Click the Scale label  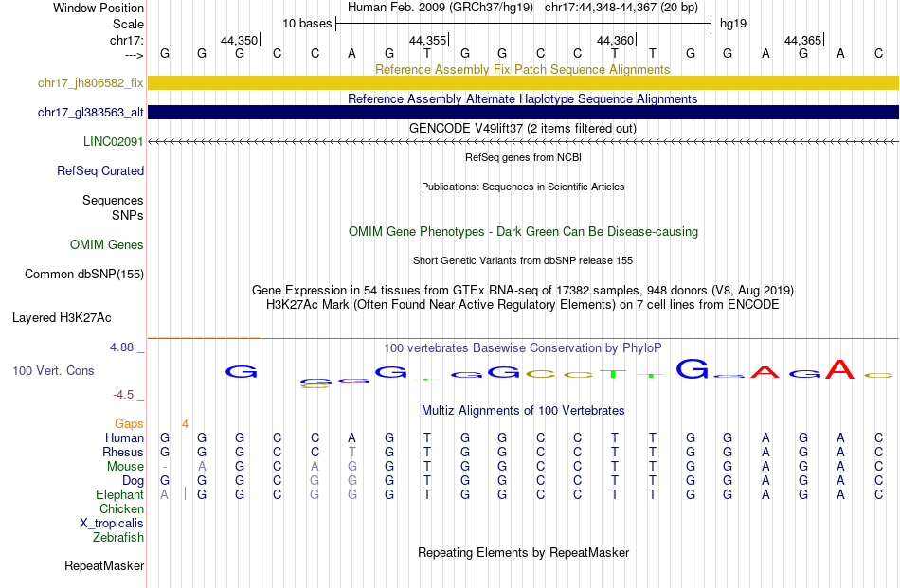tap(128, 24)
